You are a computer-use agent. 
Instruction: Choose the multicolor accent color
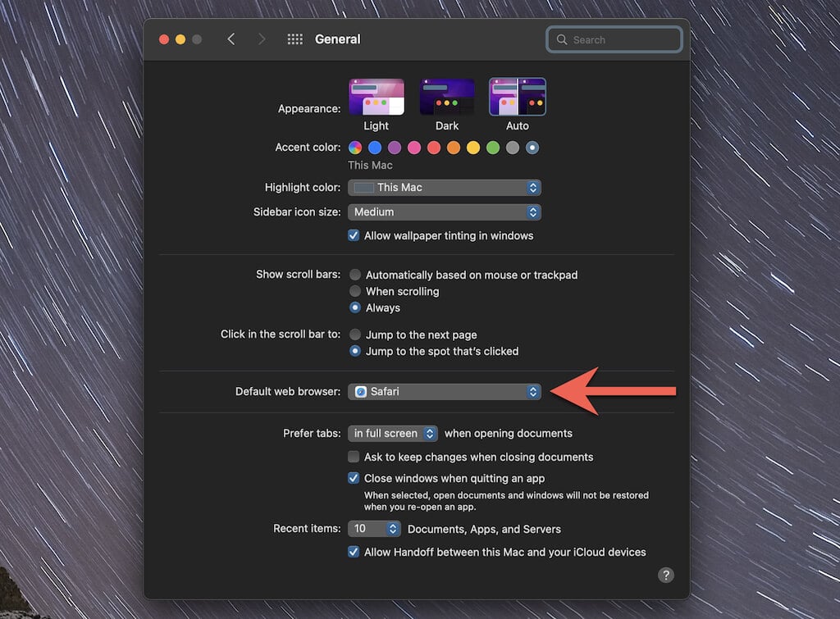click(x=355, y=148)
